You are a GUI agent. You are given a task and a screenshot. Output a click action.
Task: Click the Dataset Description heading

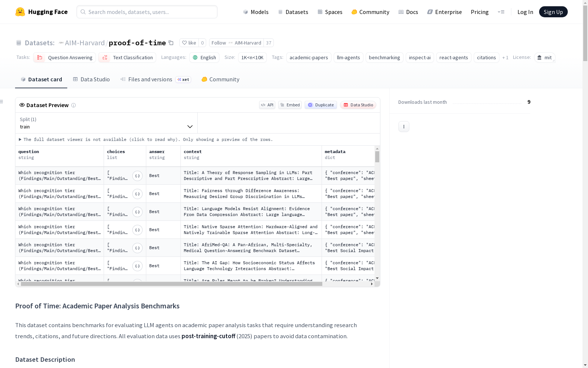[x=45, y=360]
